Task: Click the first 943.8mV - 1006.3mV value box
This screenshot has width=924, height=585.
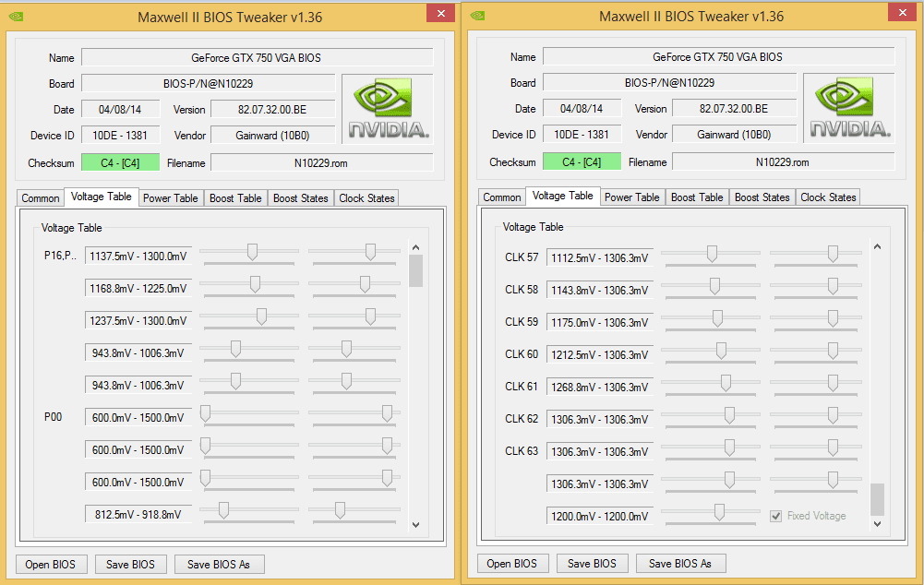Action: point(138,353)
